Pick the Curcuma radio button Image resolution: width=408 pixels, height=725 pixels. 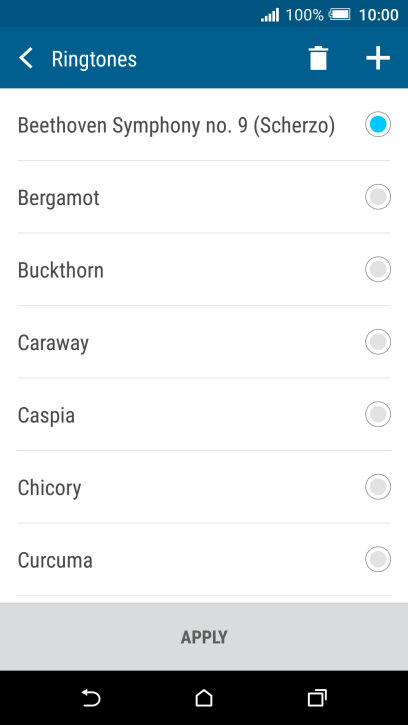coord(378,559)
